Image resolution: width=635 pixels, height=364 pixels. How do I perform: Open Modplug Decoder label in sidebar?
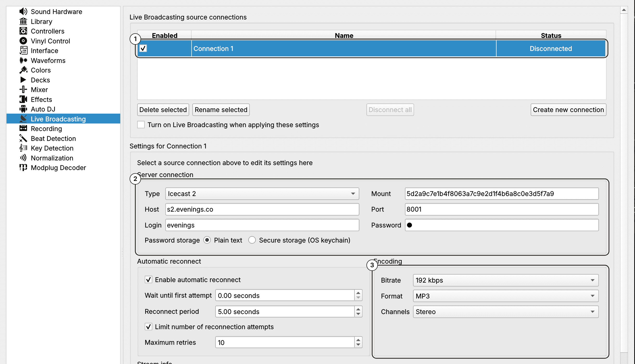tap(58, 168)
